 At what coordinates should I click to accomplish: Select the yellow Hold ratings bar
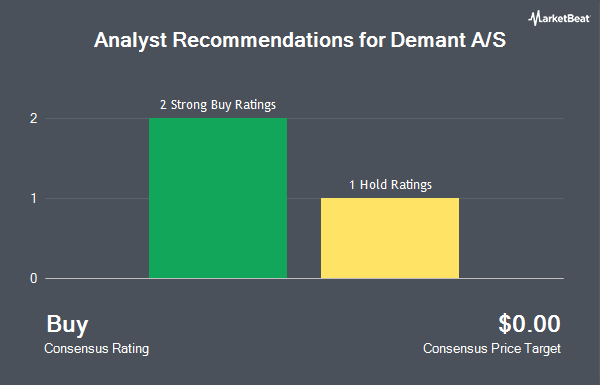point(390,238)
